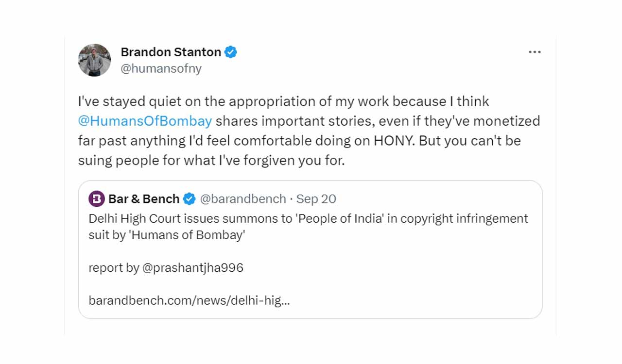Open the tweet options via the ellipsis icon
The image size is (622, 364).
(x=535, y=52)
